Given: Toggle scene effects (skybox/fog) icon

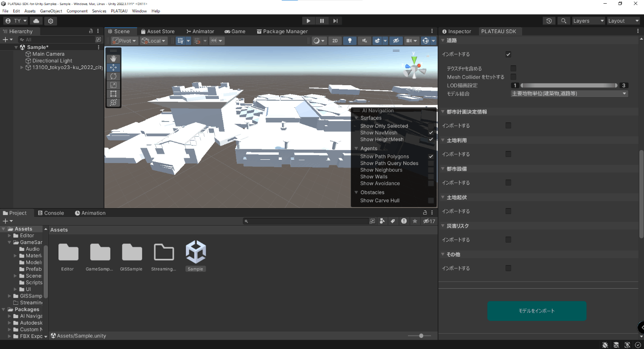Looking at the screenshot, I should (377, 41).
